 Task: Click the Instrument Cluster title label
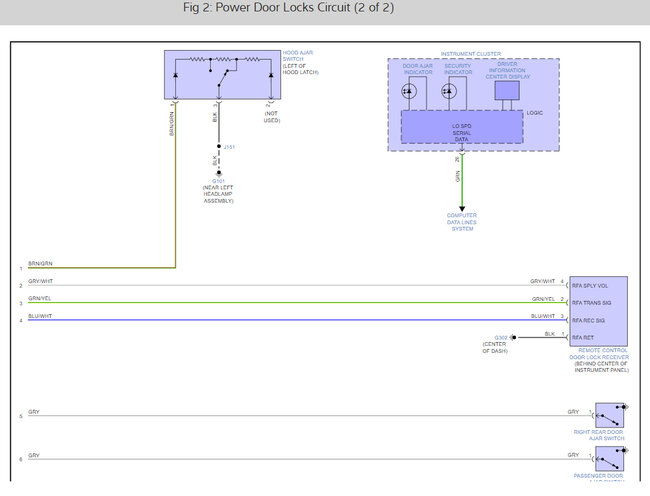473,51
